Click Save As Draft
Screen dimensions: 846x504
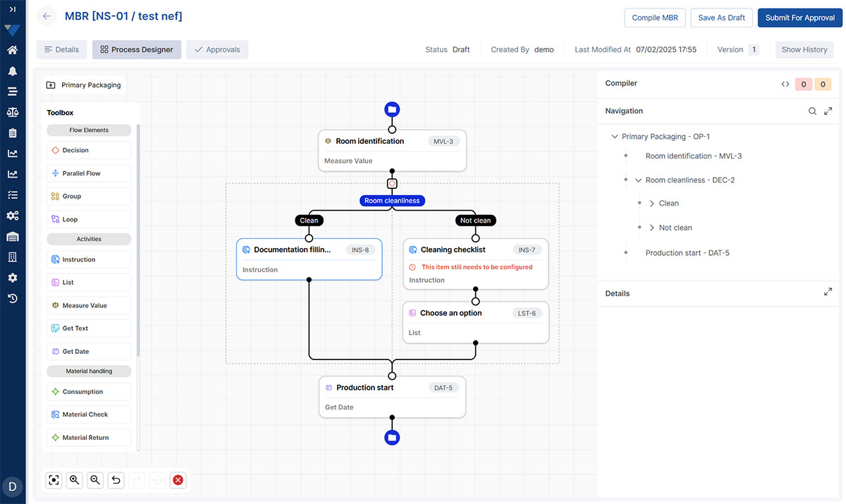click(x=721, y=18)
